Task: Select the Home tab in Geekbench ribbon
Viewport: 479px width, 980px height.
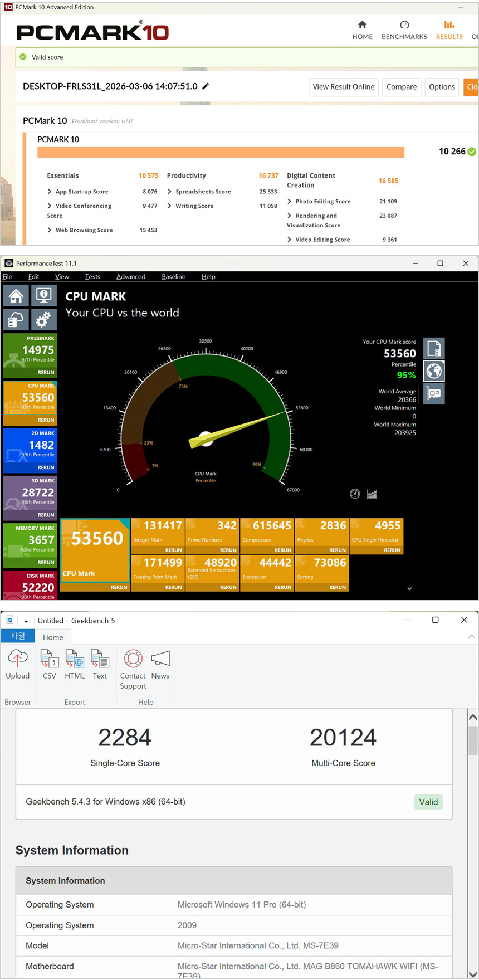Action: [53, 637]
